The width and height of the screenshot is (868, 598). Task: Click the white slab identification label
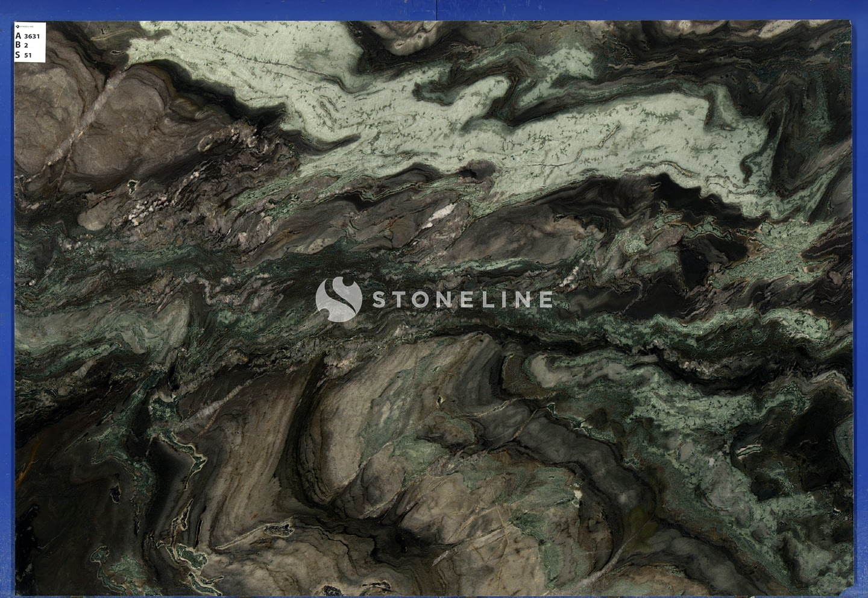30,42
